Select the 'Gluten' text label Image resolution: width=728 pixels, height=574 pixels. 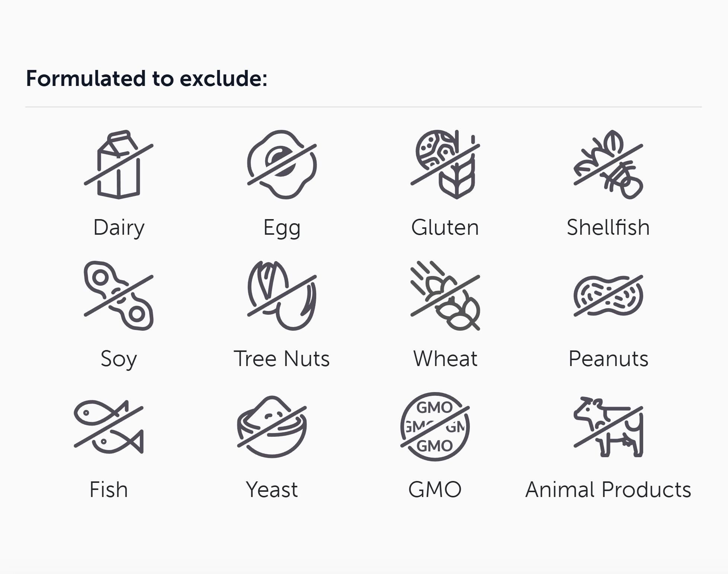tap(445, 227)
